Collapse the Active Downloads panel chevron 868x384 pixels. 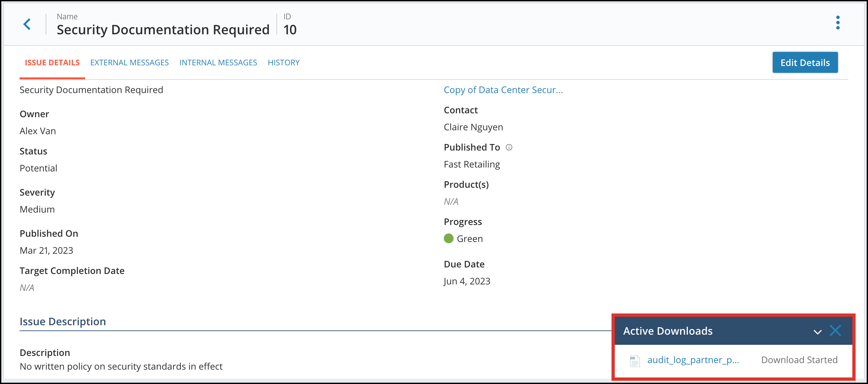click(x=817, y=332)
